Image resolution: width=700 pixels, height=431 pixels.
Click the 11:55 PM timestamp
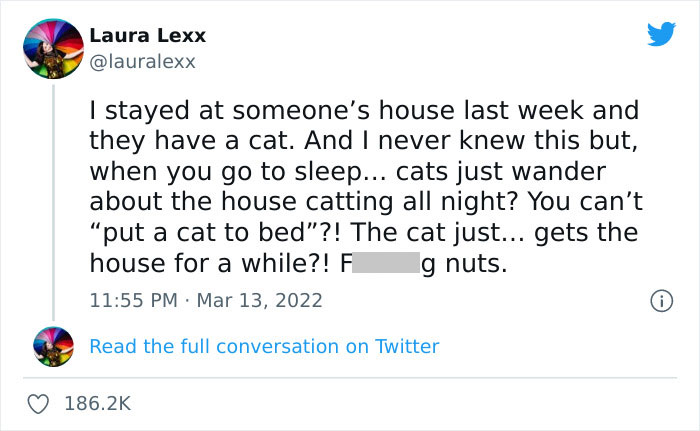[133, 300]
